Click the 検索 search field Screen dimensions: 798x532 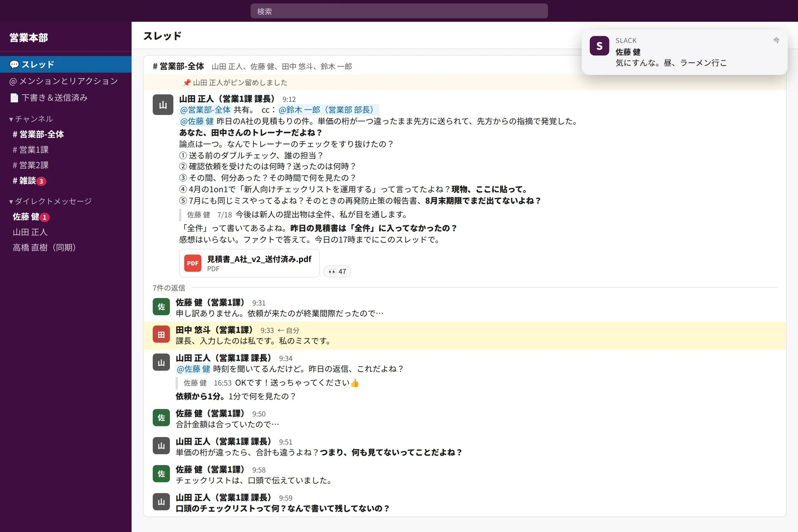point(399,11)
